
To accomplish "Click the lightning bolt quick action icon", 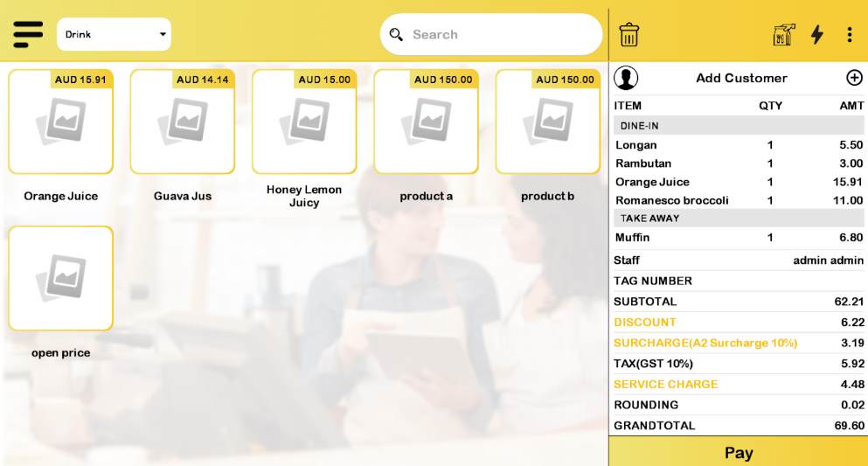I will 816,35.
